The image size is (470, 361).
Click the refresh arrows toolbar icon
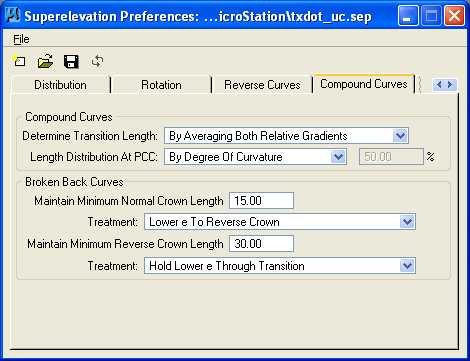(x=97, y=61)
